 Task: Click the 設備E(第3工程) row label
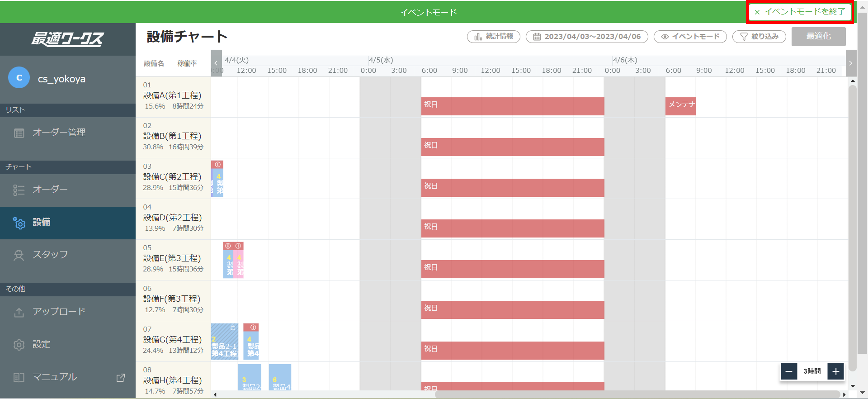172,258
